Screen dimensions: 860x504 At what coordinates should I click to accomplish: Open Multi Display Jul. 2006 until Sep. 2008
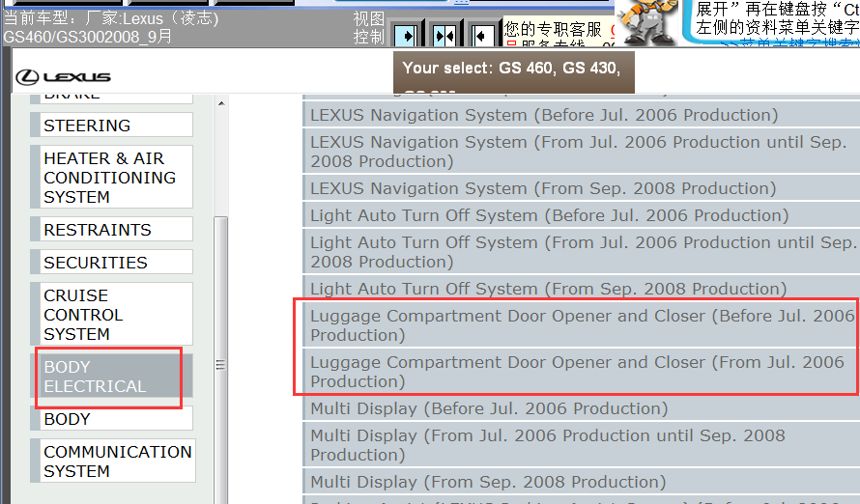582,445
